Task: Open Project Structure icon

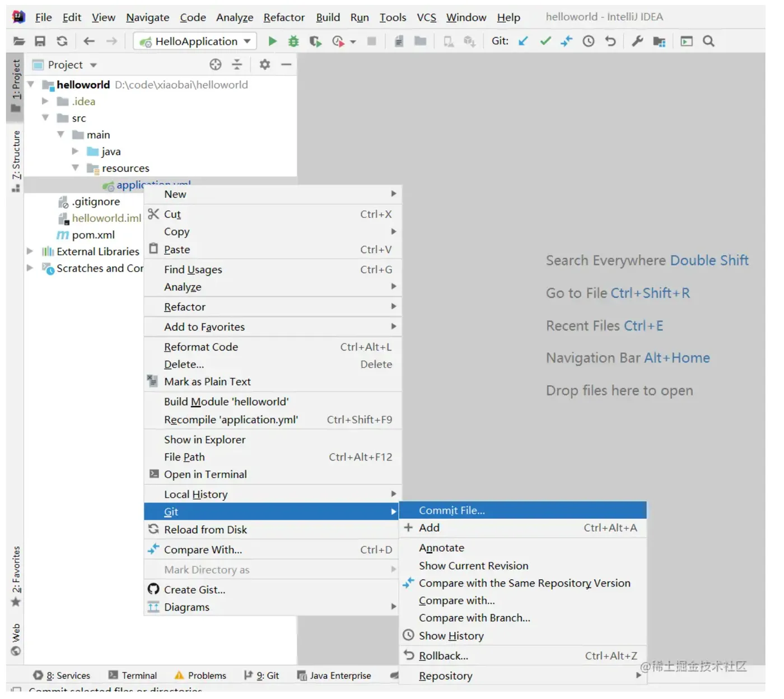Action: tap(660, 41)
